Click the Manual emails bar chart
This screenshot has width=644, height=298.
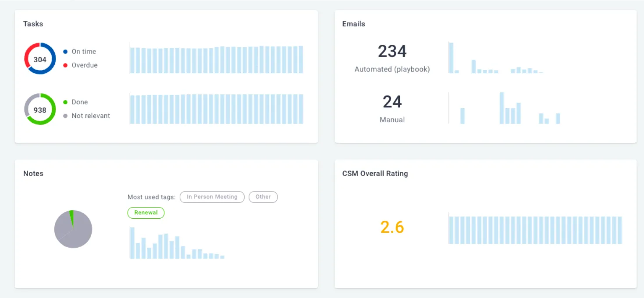[x=505, y=108]
